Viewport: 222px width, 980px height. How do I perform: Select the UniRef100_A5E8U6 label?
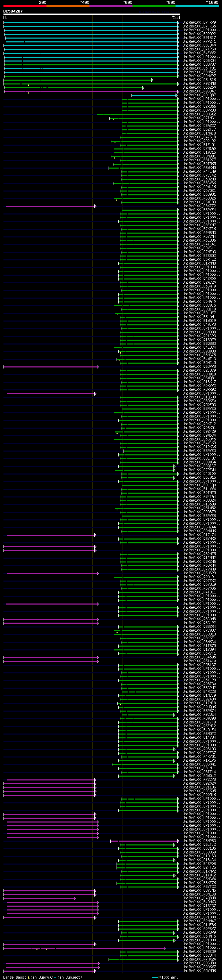point(199,241)
